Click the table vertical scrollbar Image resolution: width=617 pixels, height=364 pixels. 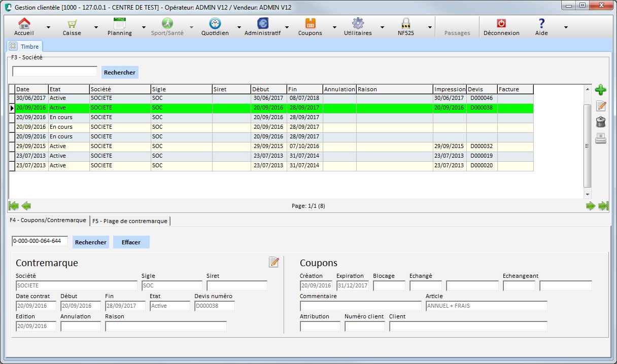click(x=588, y=141)
